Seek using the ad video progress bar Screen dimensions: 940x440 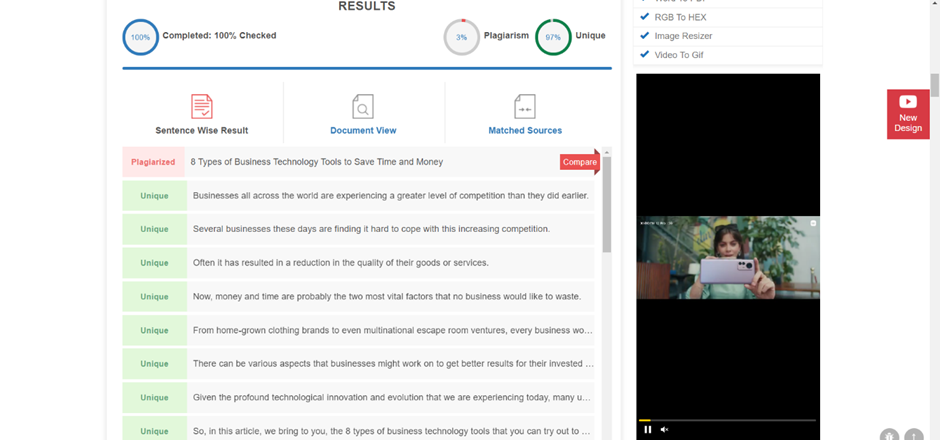pos(727,420)
